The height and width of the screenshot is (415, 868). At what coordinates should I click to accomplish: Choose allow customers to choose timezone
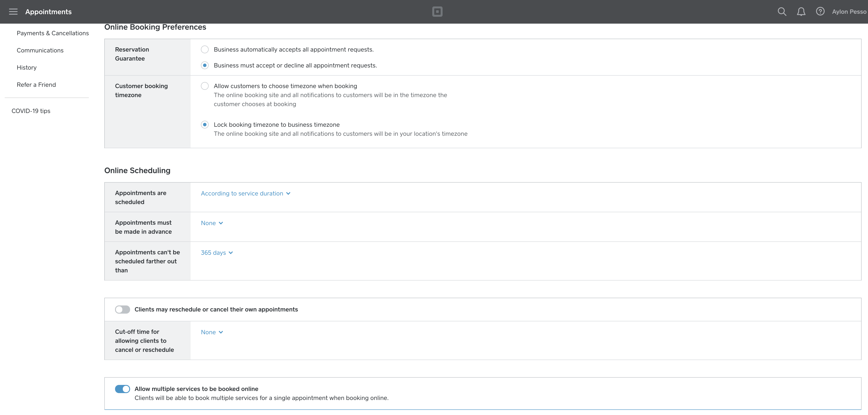[205, 86]
